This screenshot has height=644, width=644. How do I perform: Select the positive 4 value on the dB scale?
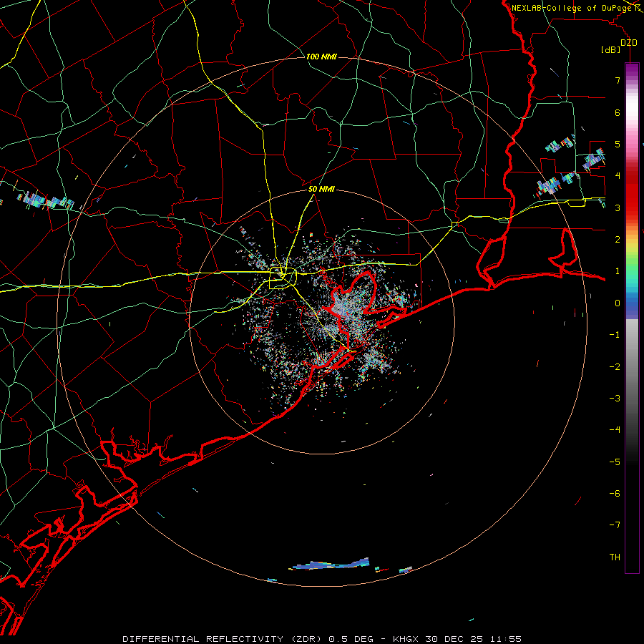point(618,176)
